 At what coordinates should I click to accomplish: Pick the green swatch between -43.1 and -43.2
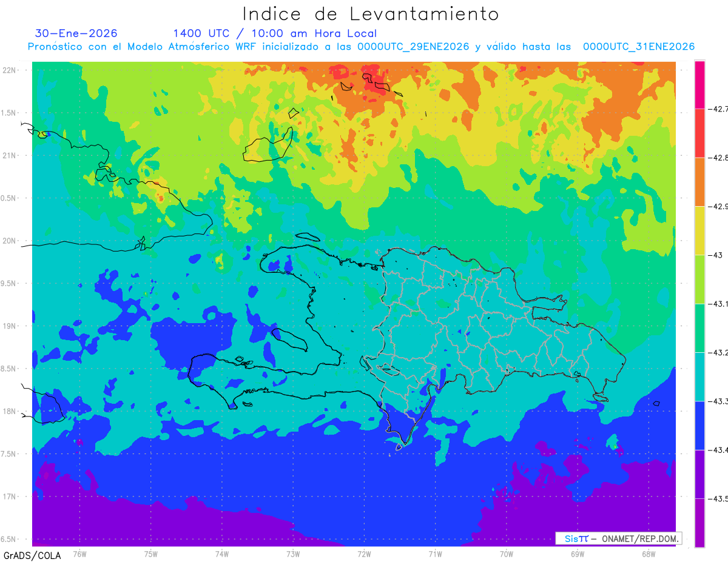pyautogui.click(x=699, y=328)
